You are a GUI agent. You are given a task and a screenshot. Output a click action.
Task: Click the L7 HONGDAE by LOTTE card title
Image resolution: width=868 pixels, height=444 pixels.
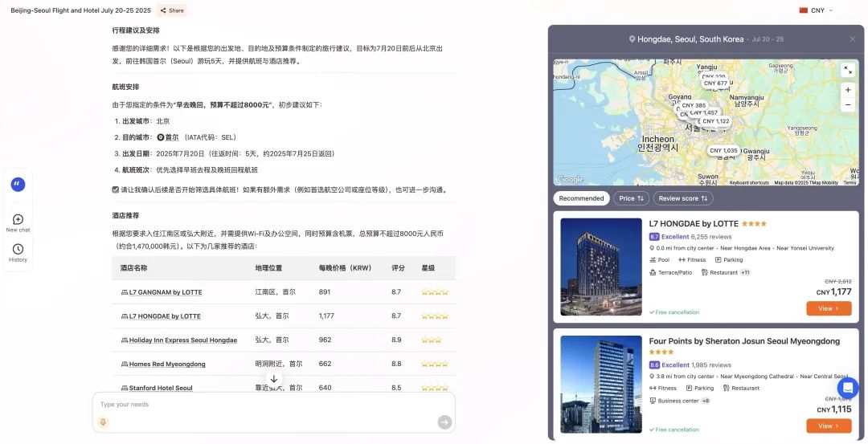click(694, 224)
